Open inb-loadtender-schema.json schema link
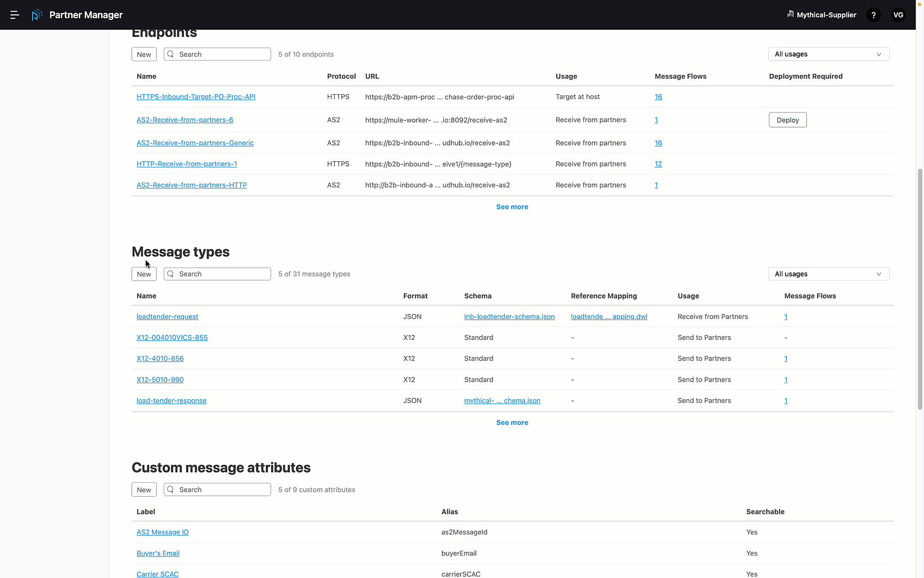Screen dimensions: 924x578 [x=509, y=317]
